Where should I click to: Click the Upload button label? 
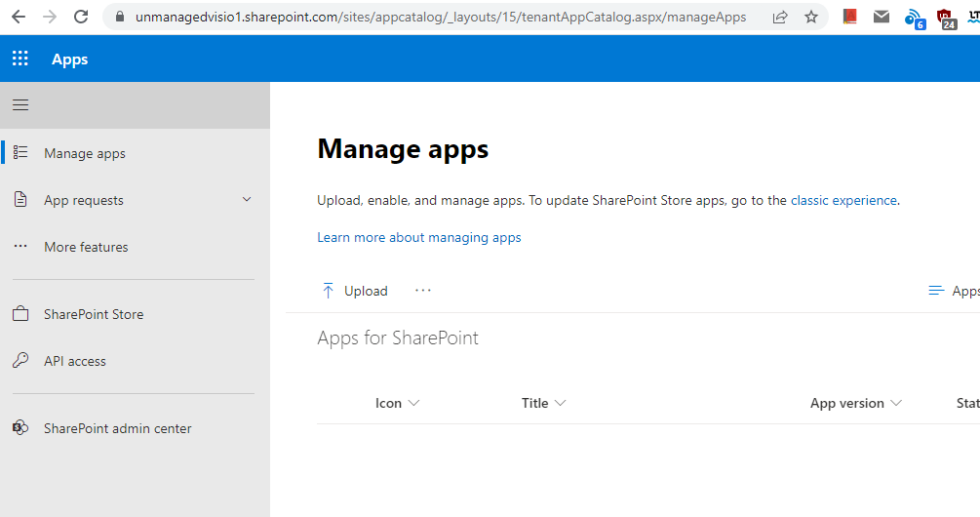click(366, 291)
